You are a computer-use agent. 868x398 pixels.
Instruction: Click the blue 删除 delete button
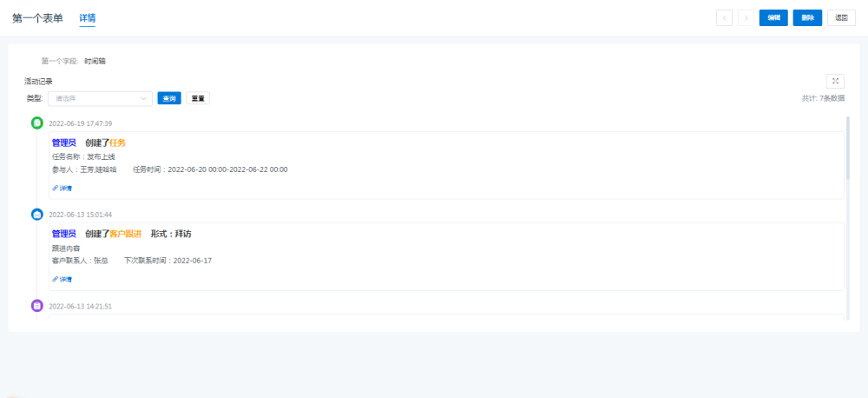click(807, 18)
